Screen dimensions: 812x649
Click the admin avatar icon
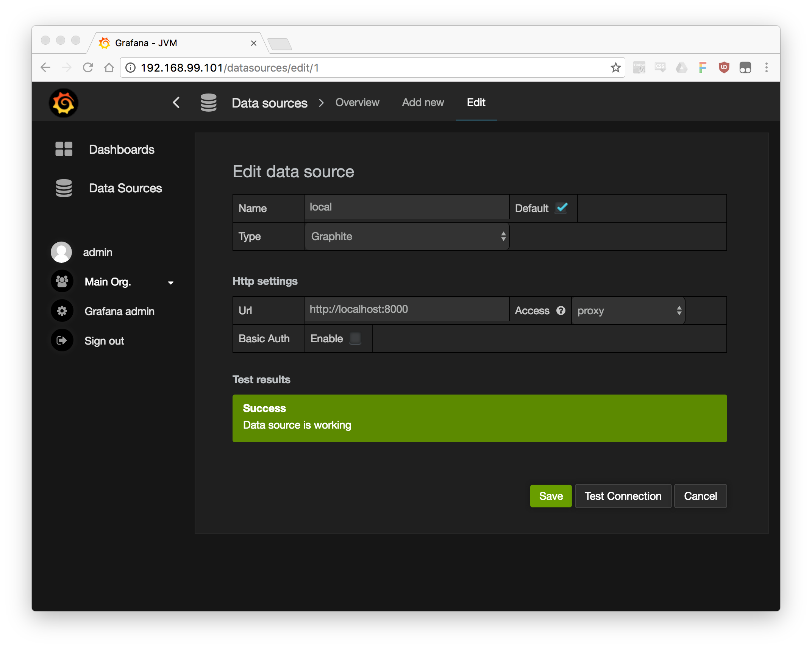tap(61, 252)
